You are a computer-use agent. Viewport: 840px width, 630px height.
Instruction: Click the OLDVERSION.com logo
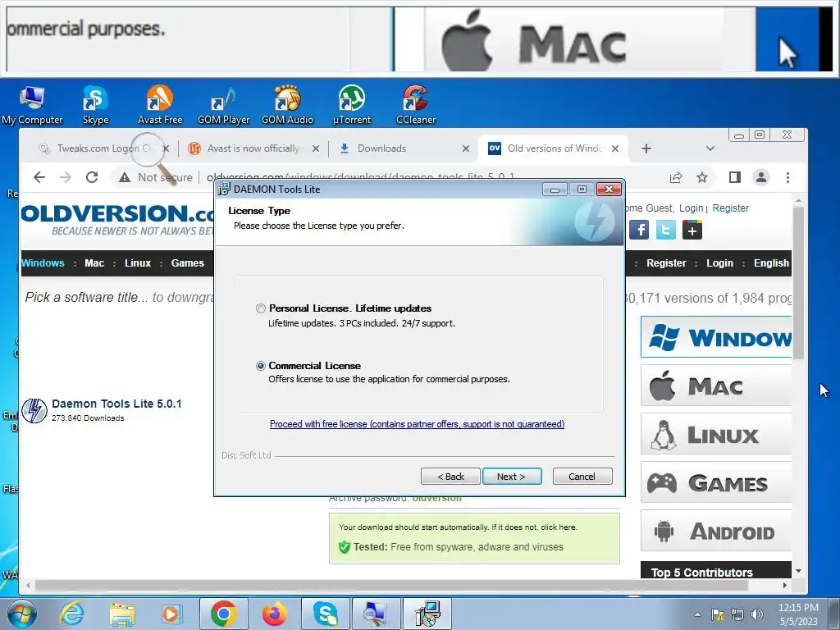pos(118,219)
